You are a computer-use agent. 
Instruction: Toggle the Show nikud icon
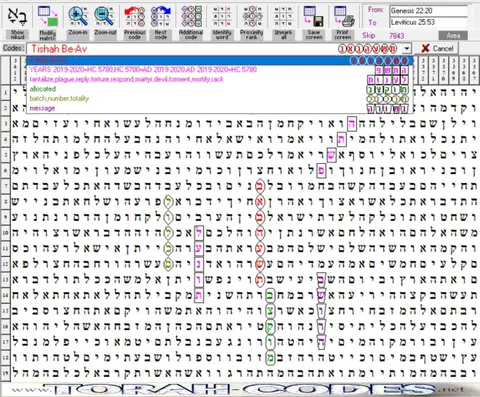(17, 22)
